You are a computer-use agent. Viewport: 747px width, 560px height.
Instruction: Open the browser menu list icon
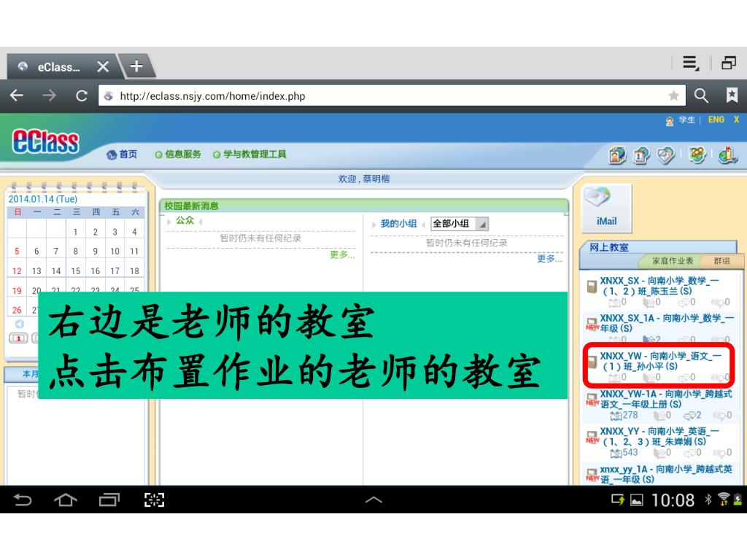coord(690,63)
